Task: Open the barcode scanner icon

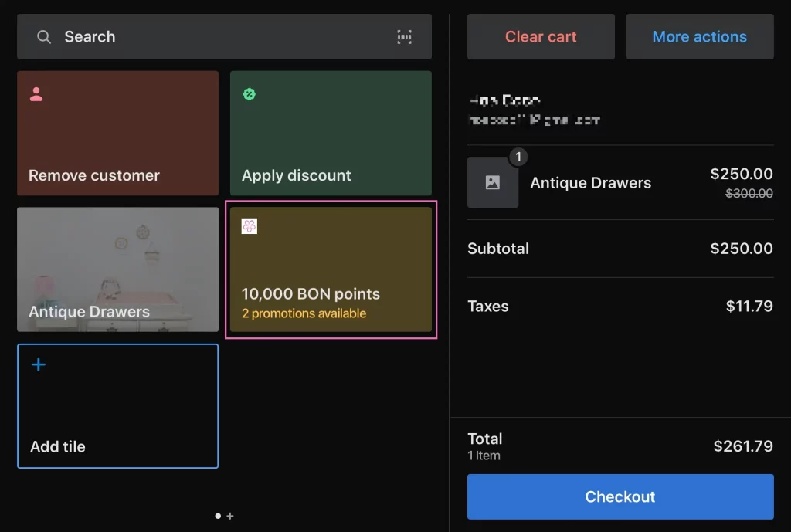Action: click(x=404, y=37)
